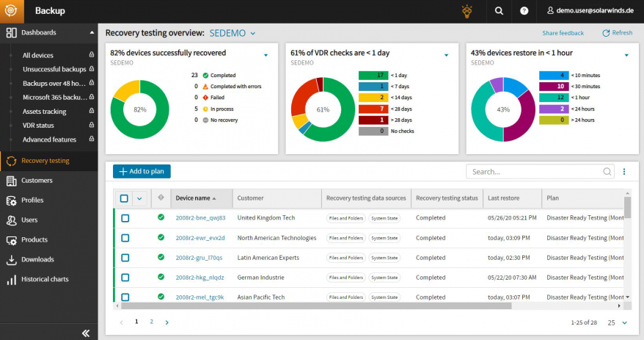Open Backups over 48 hours dashboard

[x=54, y=83]
